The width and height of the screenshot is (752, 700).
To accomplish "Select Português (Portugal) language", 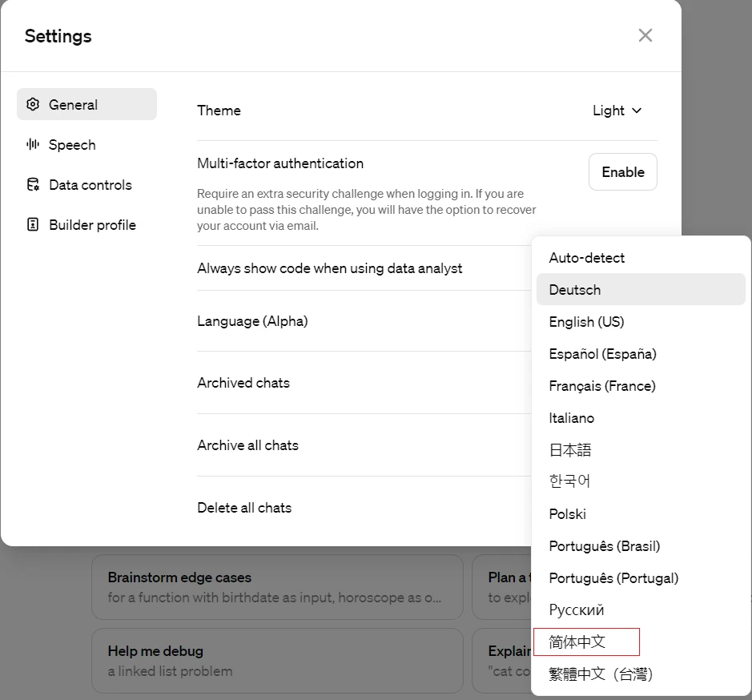I will pos(640,578).
